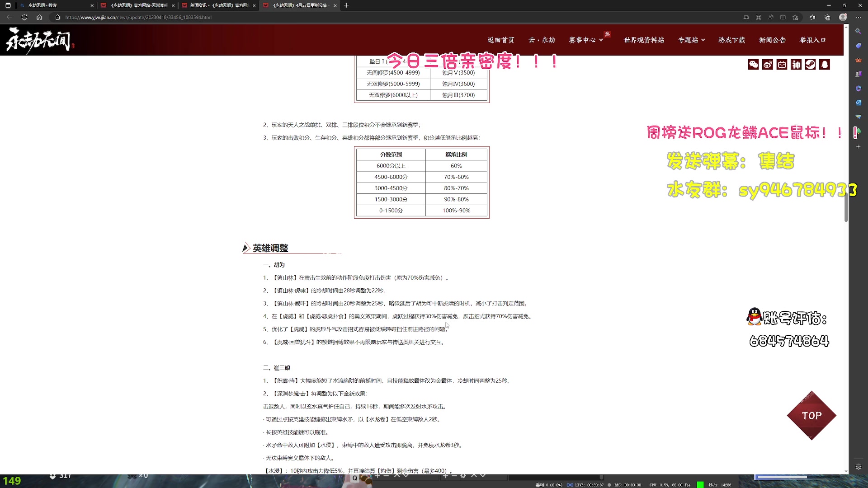Open sidebar Tools briefcase icon

858,60
